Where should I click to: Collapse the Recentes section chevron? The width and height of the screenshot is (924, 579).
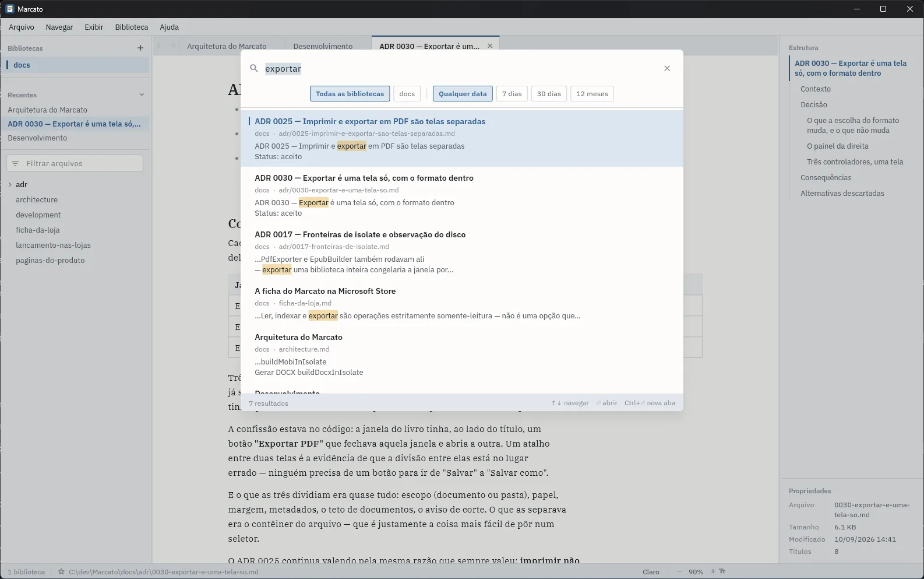coord(141,94)
